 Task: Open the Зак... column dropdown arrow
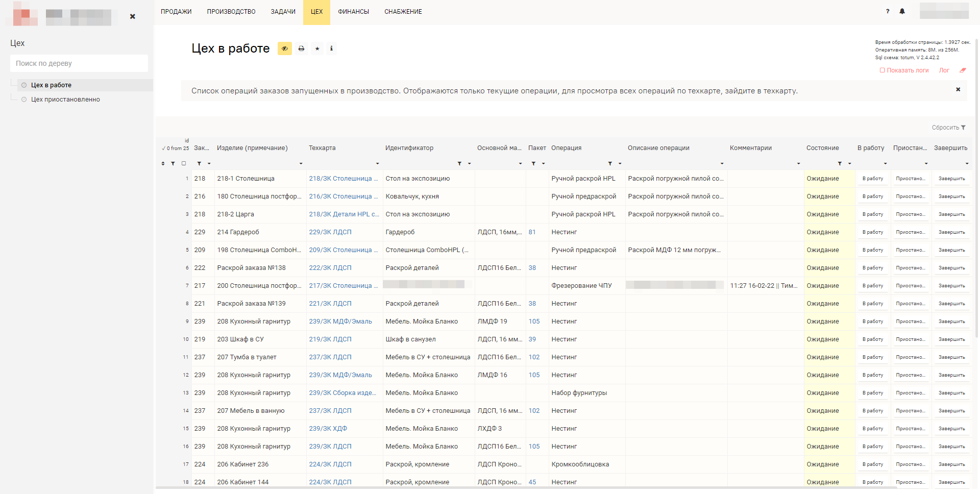(x=209, y=164)
